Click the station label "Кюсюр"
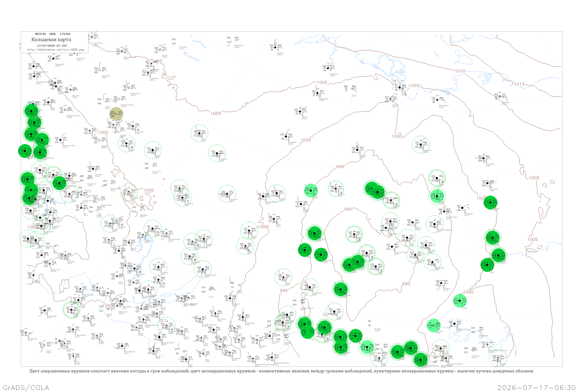This screenshot has width=588, height=392. coord(395,105)
